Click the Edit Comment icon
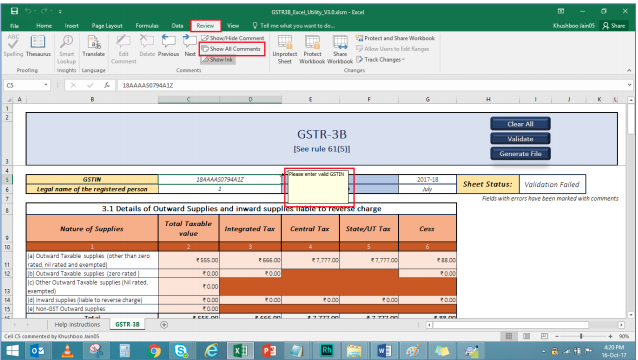Screen dimensions: 638x360 [x=123, y=49]
